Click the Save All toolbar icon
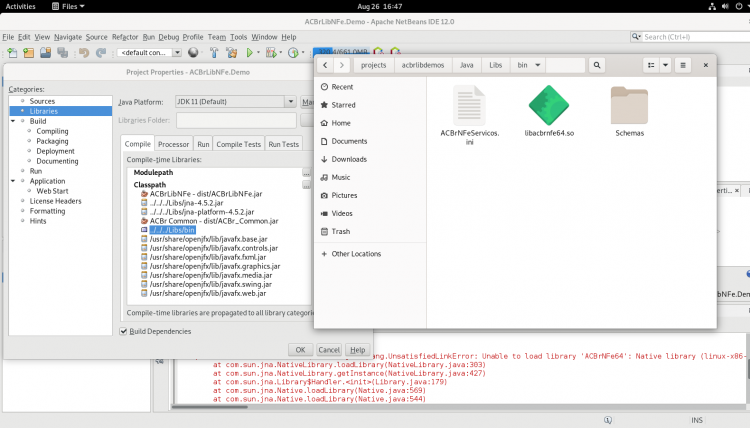 click(x=63, y=53)
